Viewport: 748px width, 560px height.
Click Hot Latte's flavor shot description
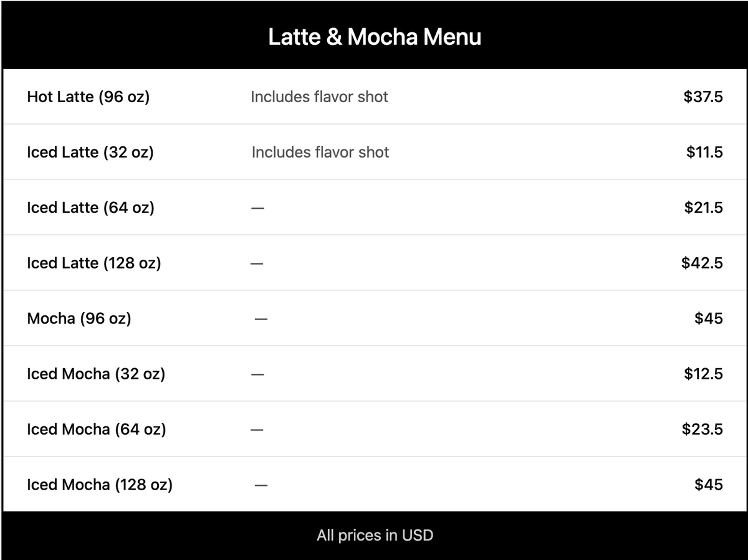click(319, 97)
